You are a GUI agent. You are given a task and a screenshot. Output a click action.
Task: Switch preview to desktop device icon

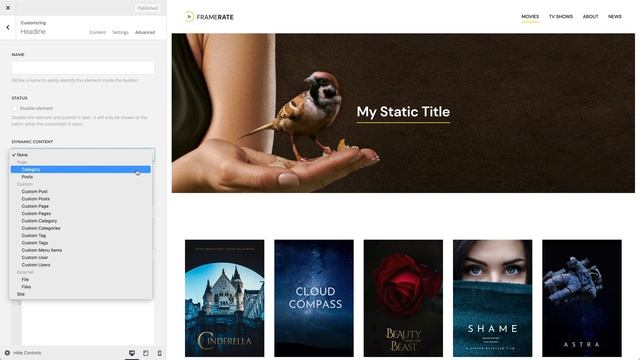(132, 353)
